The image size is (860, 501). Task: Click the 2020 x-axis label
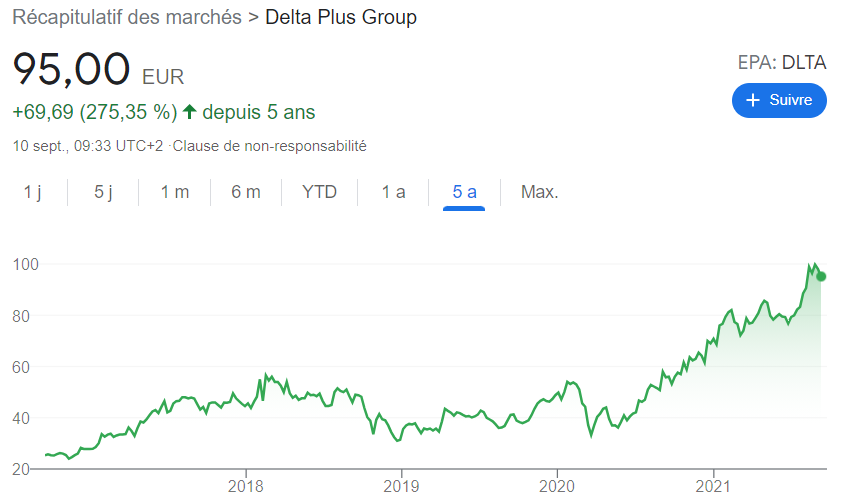point(556,488)
